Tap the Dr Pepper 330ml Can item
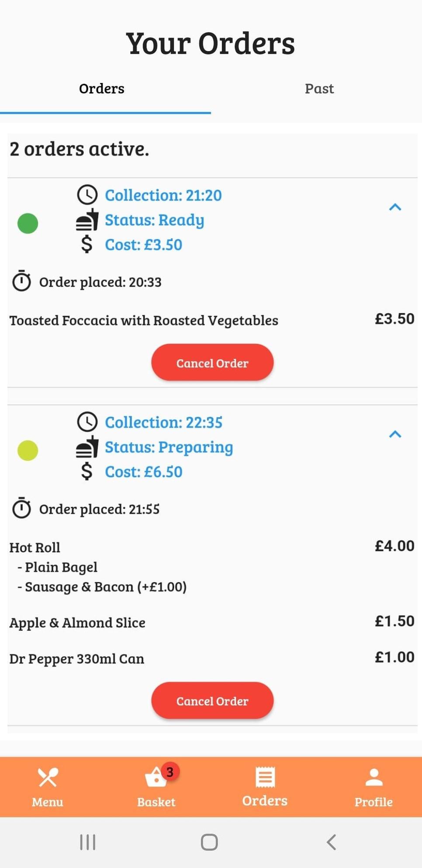Viewport: 422px width, 868px height. coord(77,658)
